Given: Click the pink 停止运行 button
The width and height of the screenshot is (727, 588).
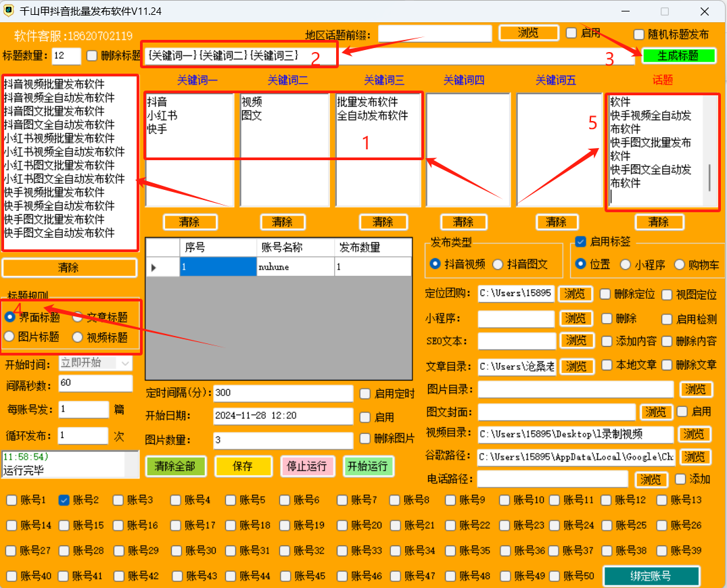Looking at the screenshot, I should coord(307,466).
